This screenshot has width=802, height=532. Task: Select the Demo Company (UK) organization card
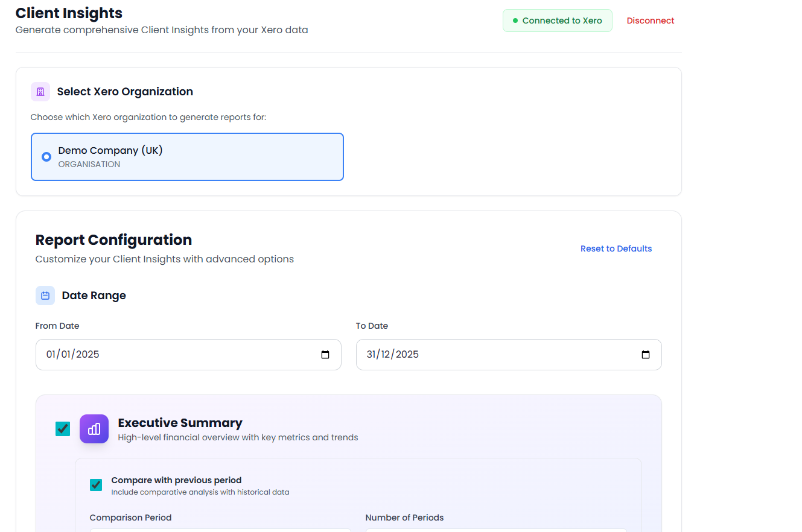pos(187,156)
